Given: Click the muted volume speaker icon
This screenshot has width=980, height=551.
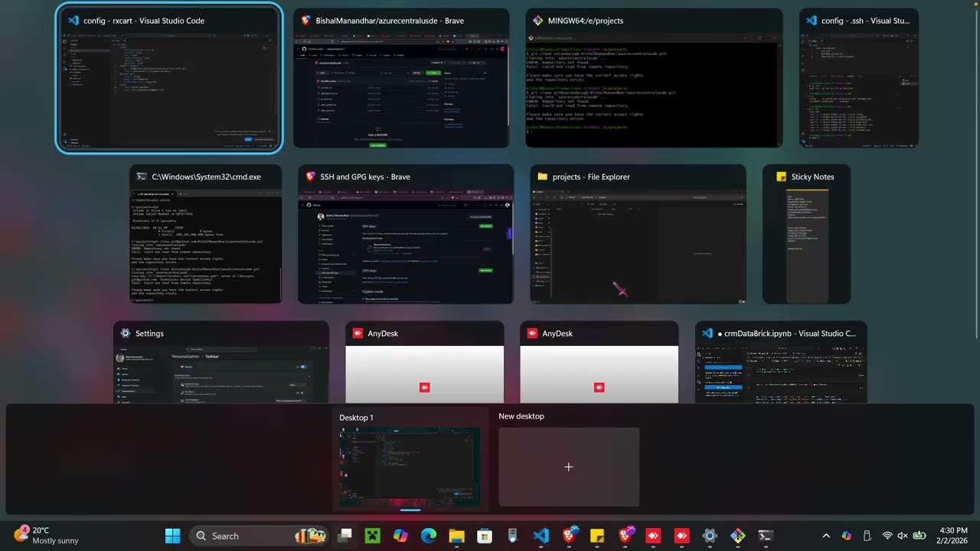Looking at the screenshot, I should coord(903,536).
